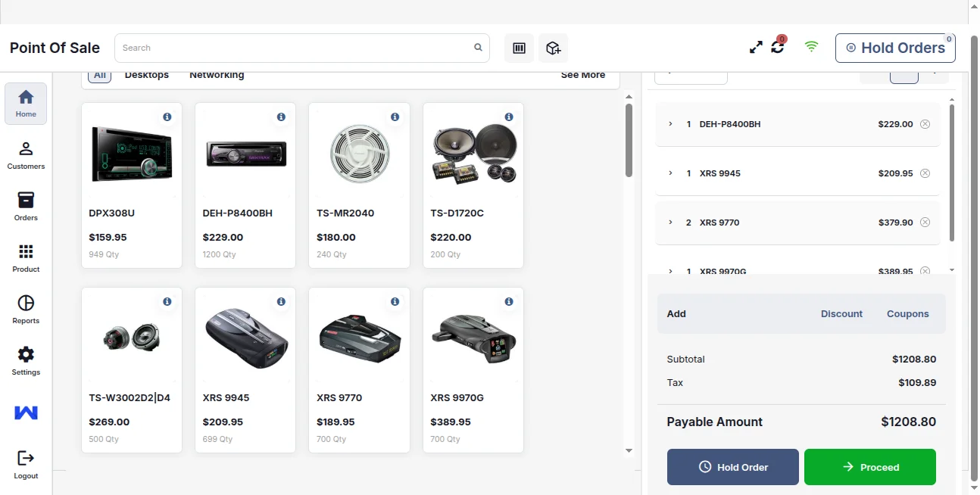980x495 pixels.
Task: Select the TS-D1720C speaker set image
Action: coord(473,153)
